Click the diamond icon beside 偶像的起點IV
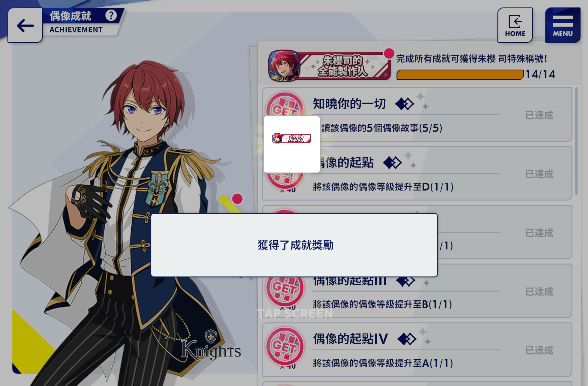588x386 pixels. (407, 339)
